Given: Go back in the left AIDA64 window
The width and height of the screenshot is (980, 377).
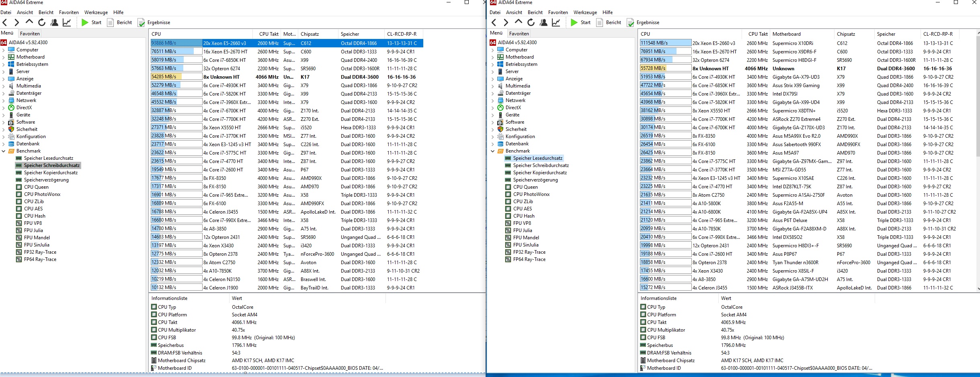Looking at the screenshot, I should tap(5, 22).
